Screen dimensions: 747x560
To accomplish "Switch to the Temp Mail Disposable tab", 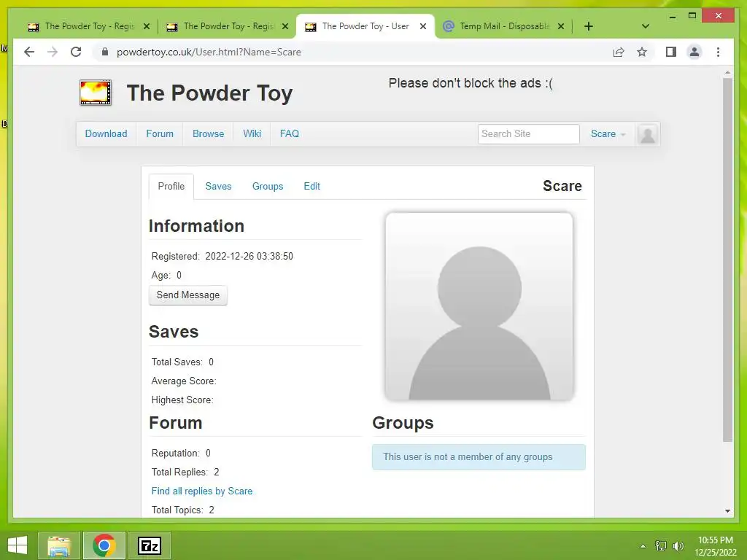I will (x=504, y=26).
